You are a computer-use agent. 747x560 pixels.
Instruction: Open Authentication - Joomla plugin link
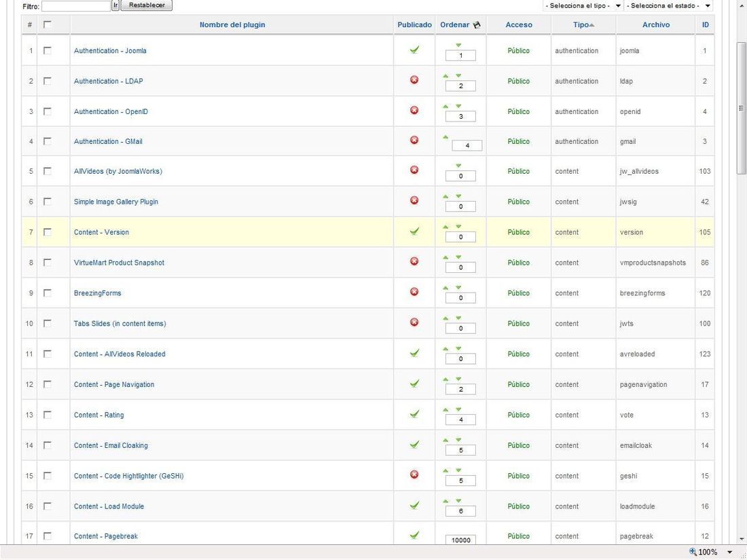tap(110, 50)
